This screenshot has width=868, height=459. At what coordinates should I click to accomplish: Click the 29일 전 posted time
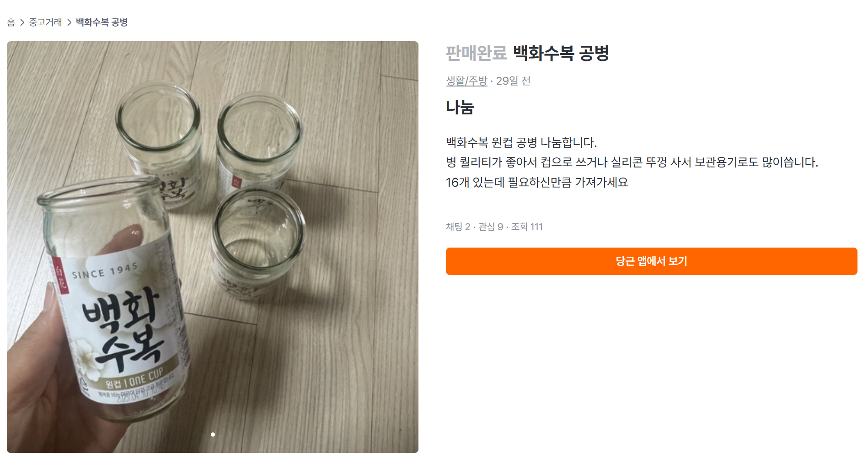tap(513, 81)
